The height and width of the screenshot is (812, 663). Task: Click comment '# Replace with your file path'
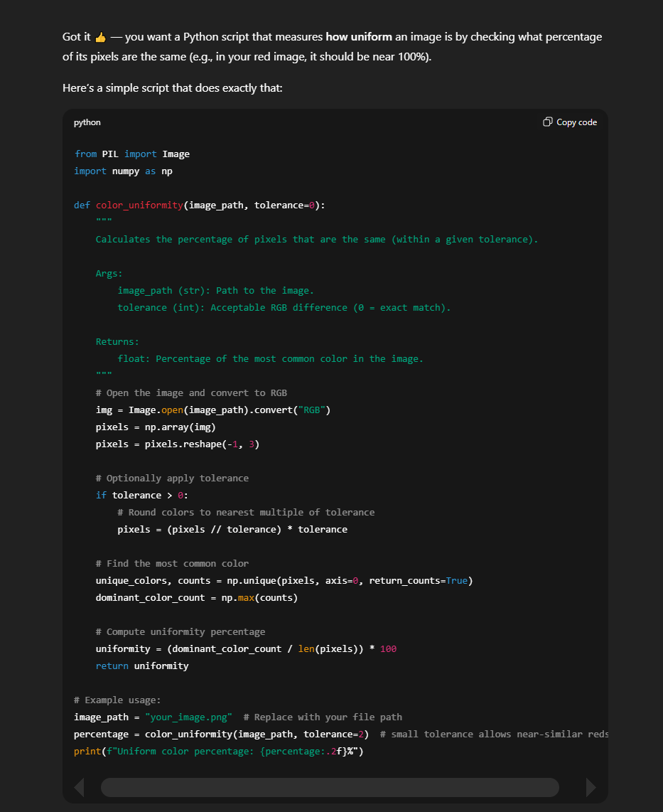[x=323, y=718]
